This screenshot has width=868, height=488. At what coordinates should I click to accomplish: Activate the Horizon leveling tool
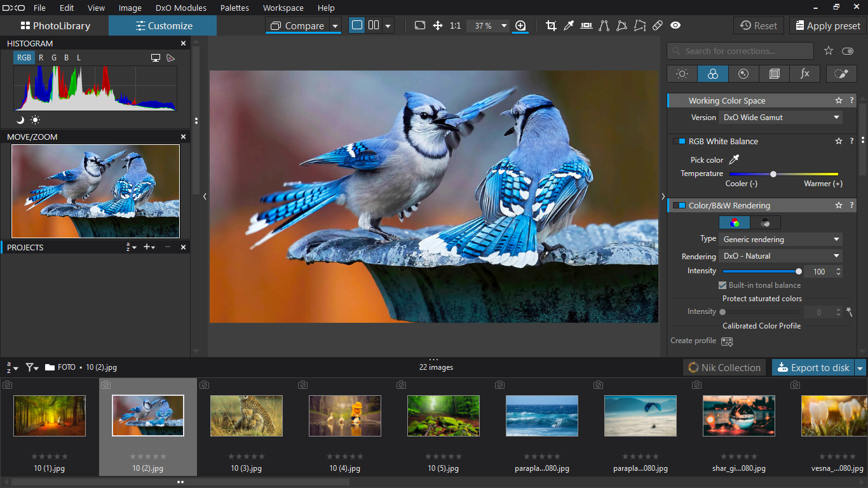pyautogui.click(x=587, y=25)
